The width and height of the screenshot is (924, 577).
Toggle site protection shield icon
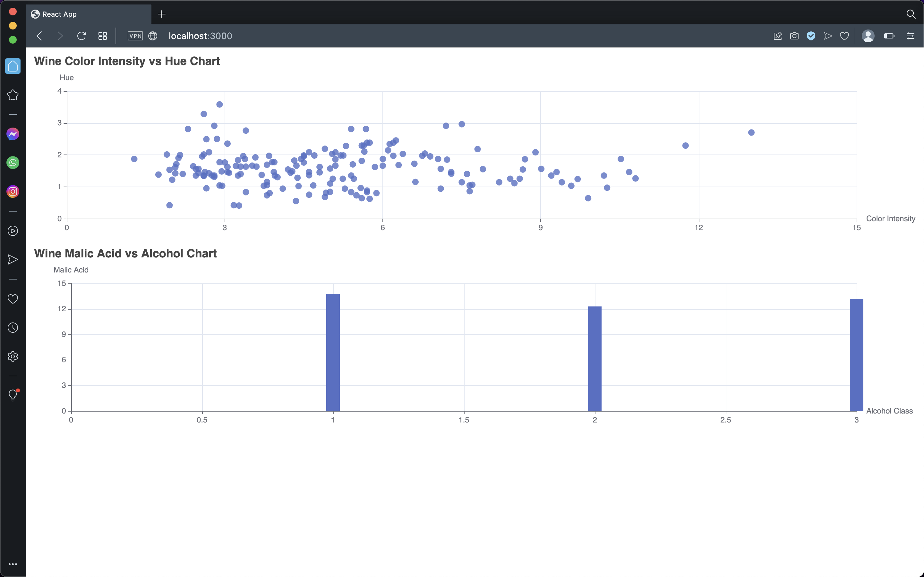click(811, 36)
